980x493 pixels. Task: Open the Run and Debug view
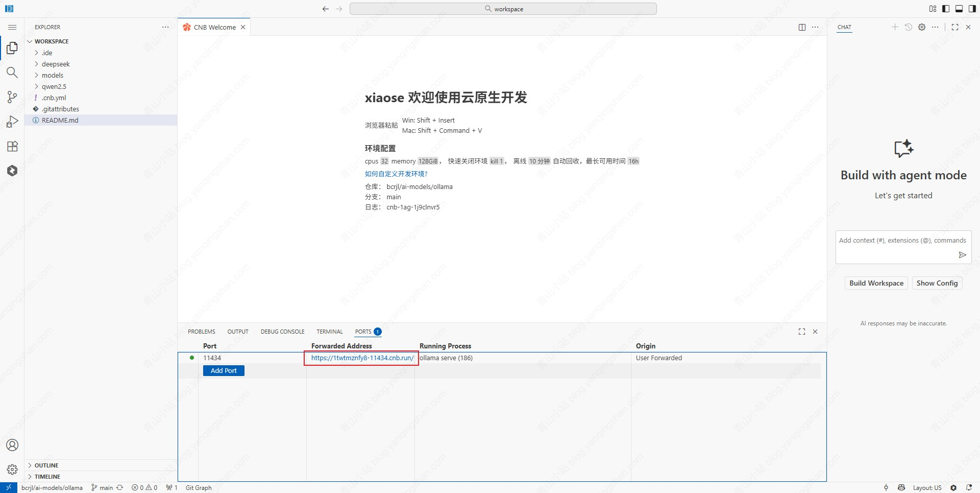tap(12, 122)
